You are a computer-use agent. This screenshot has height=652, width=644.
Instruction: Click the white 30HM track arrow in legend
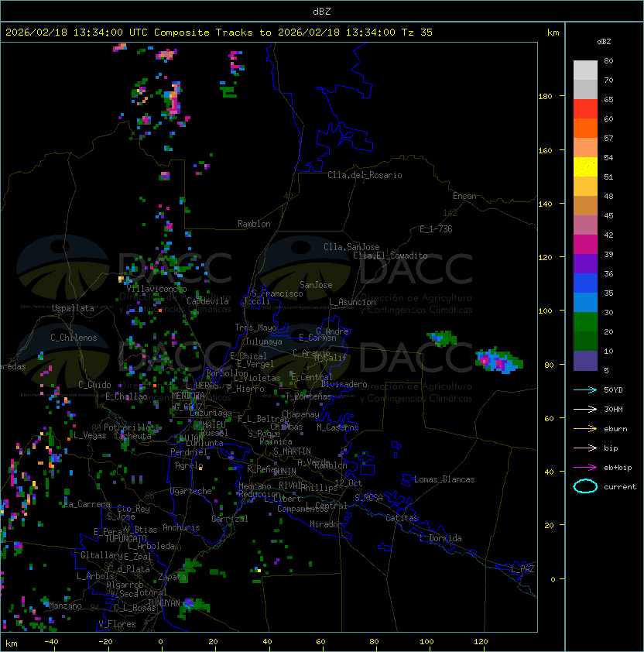click(x=585, y=409)
